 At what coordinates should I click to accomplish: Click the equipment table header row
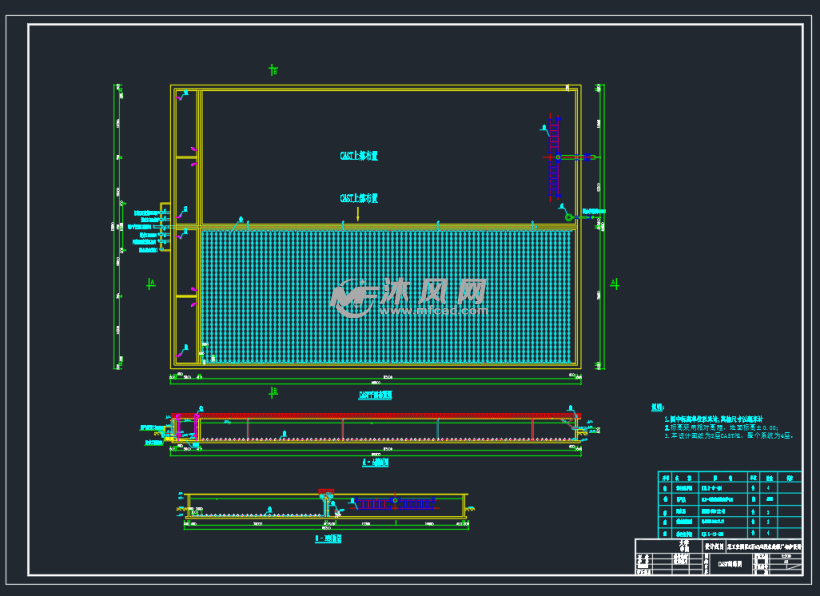coord(729,478)
